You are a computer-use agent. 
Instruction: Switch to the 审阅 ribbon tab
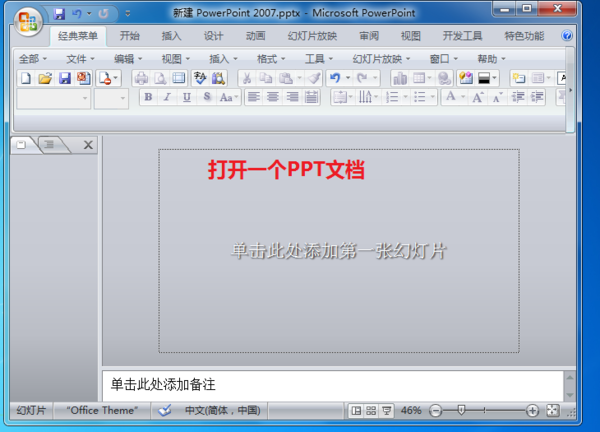[x=369, y=36]
